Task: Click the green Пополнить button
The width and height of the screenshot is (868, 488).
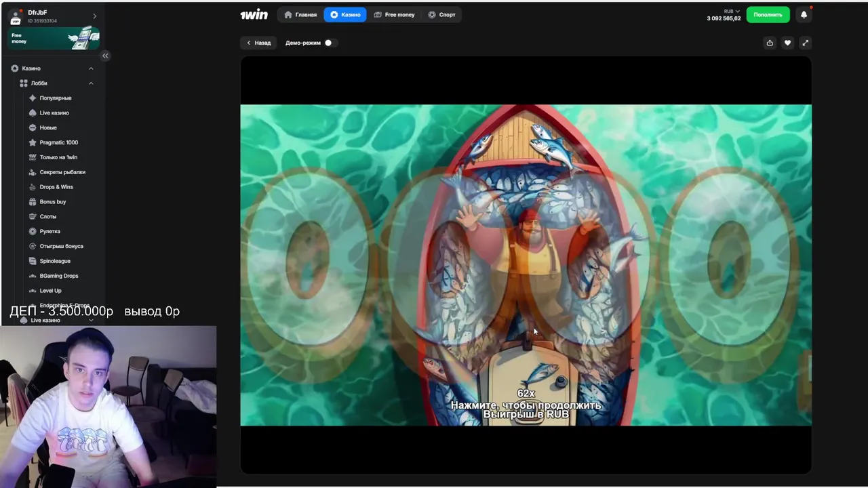Action: tap(768, 14)
